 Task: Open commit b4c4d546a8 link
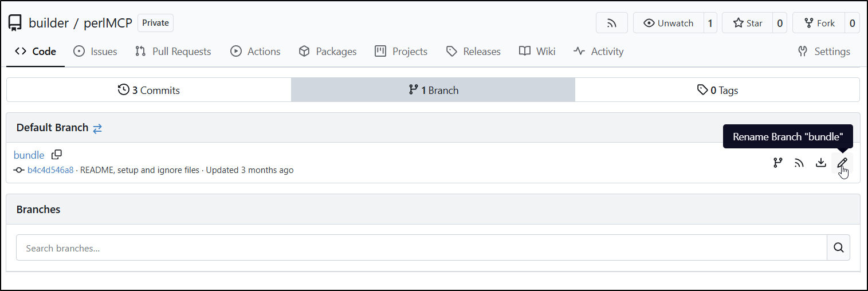(50, 170)
